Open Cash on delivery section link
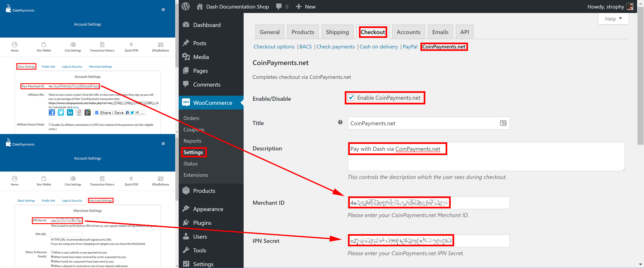Screen dimensions: 644x268 coord(378,47)
